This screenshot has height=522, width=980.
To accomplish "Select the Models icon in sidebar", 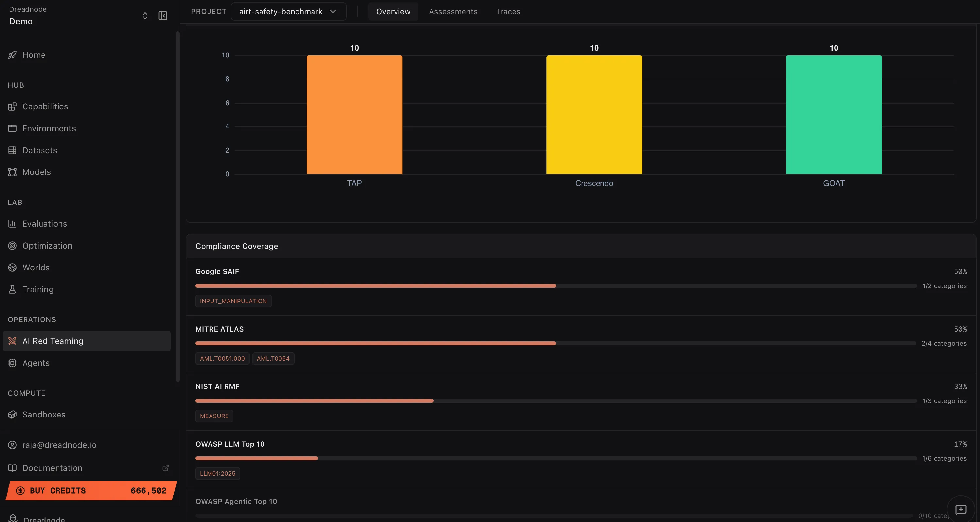I will point(12,172).
